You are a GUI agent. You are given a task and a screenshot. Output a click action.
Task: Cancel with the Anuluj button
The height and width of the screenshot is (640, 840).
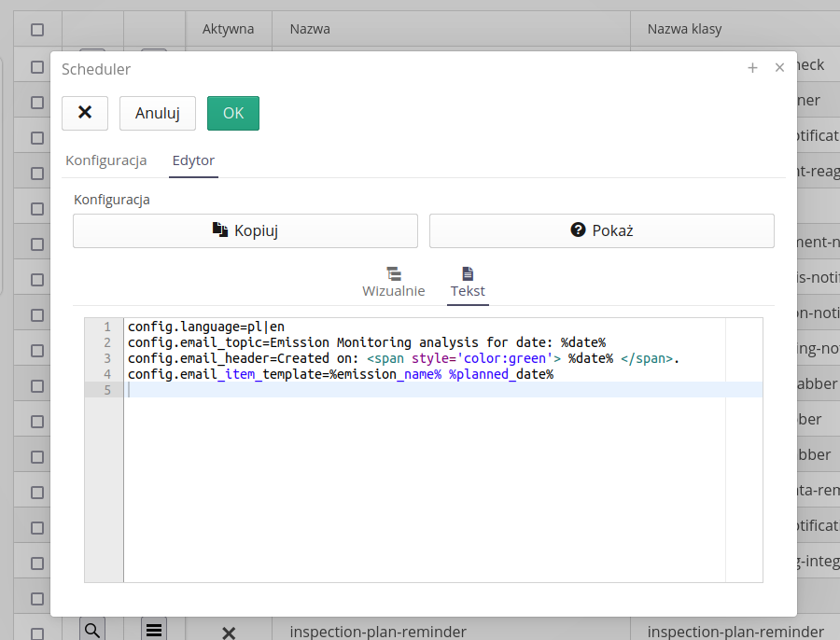coord(157,113)
